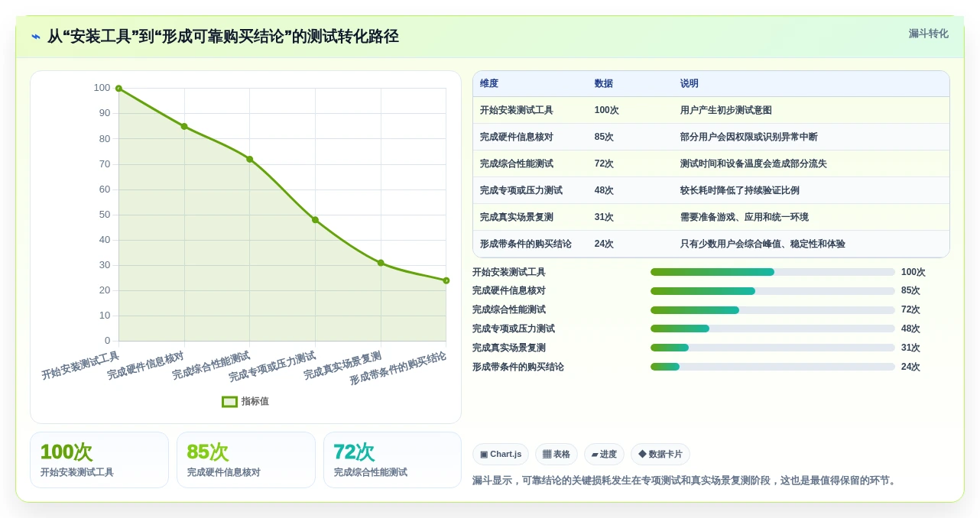
Task: Click x-axis label 完成专项或压力测试
Action: coord(272,367)
